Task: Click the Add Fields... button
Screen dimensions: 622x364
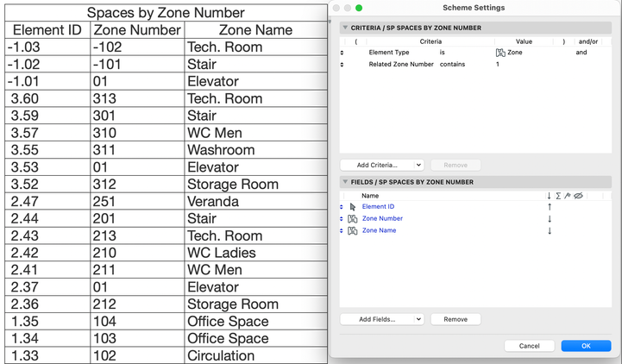Action: 377,319
